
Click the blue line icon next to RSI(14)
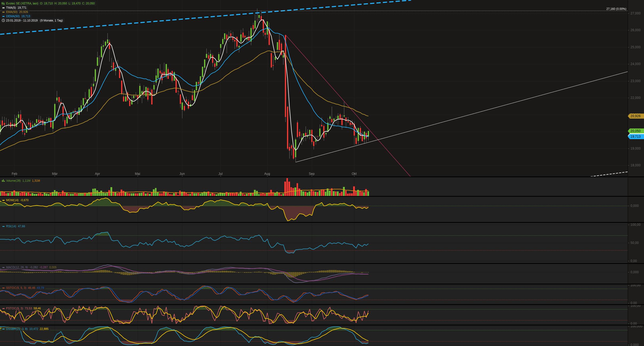(3, 226)
